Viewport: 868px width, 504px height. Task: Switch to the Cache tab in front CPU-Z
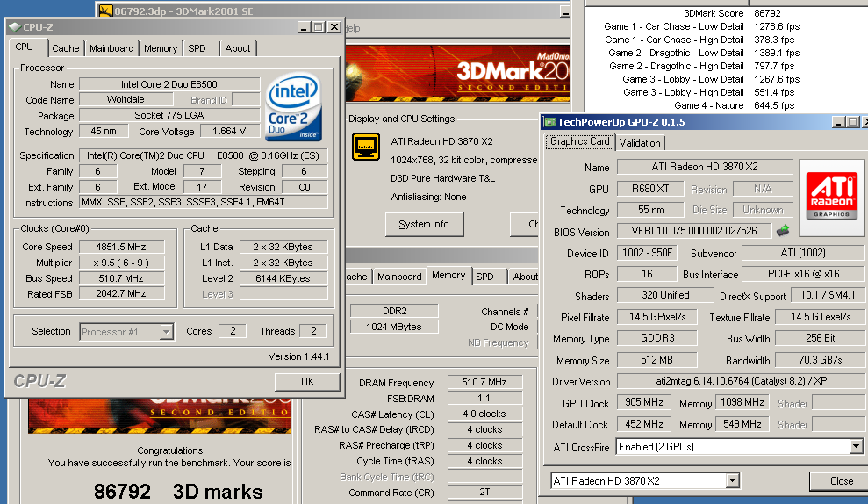(x=65, y=48)
